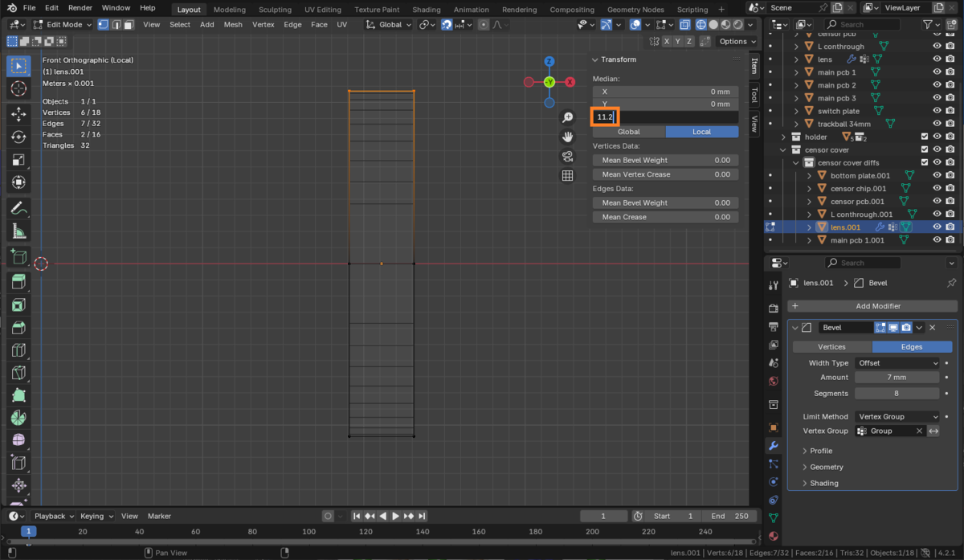Expand the Geometry section in Bevel modifier
The image size is (964, 560).
coord(826,467)
